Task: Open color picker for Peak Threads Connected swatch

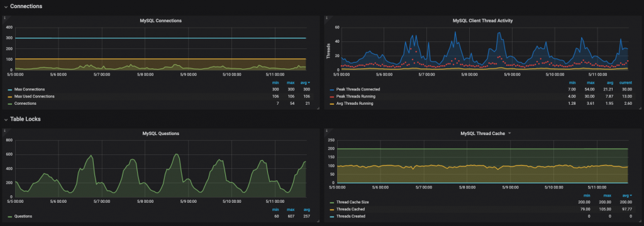Action: tap(332, 89)
